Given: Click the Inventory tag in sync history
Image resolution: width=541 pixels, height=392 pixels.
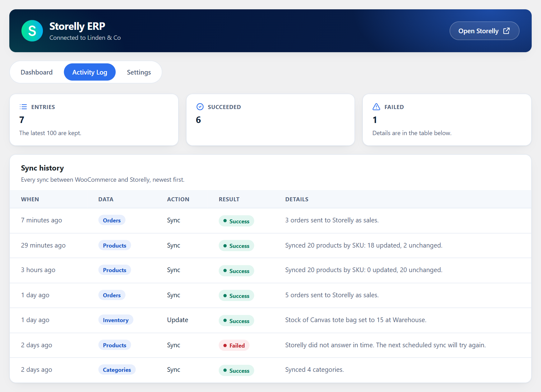Looking at the screenshot, I should [x=116, y=320].
